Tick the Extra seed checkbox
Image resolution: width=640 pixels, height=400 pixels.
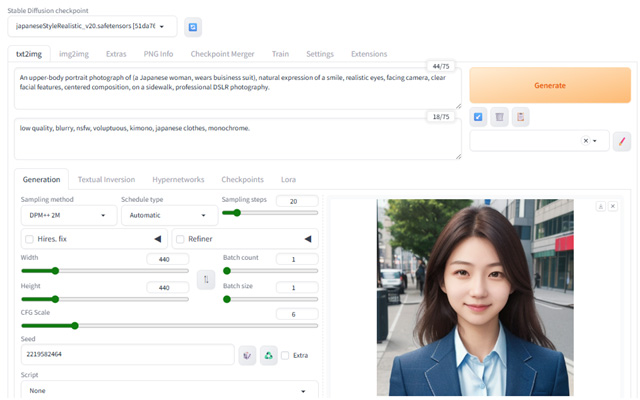coord(286,355)
